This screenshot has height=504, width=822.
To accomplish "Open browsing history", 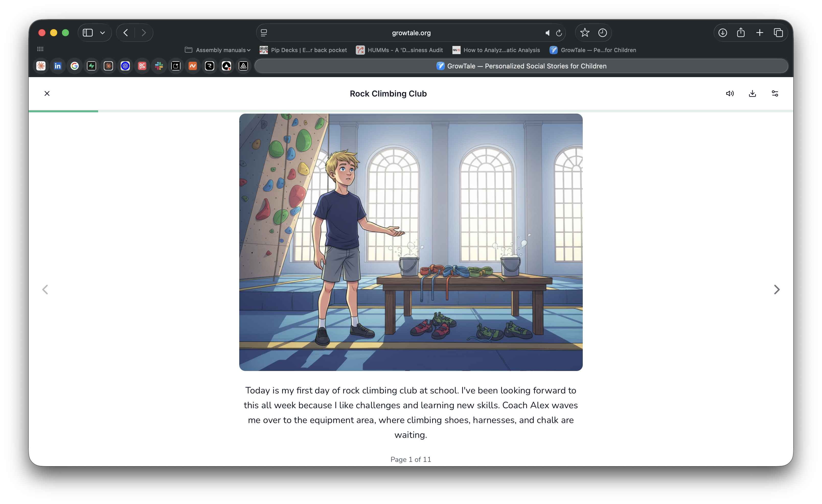I will coord(602,32).
